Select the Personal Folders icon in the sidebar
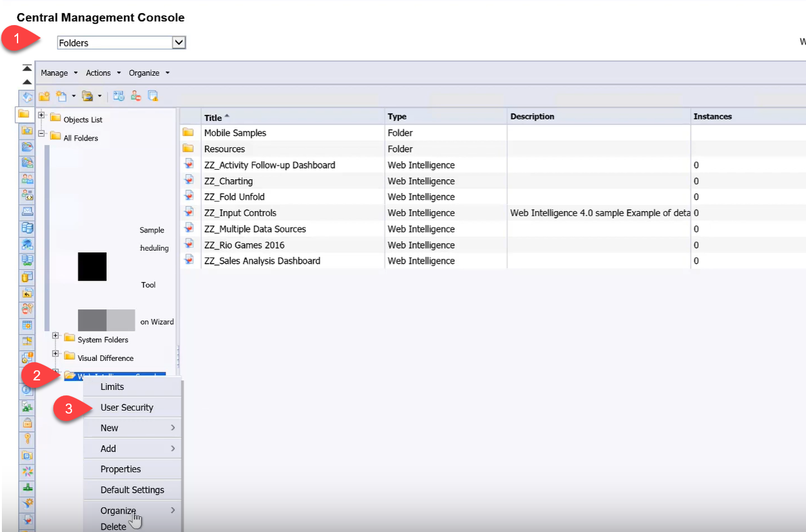Viewport: 806px width, 532px height. 26,131
